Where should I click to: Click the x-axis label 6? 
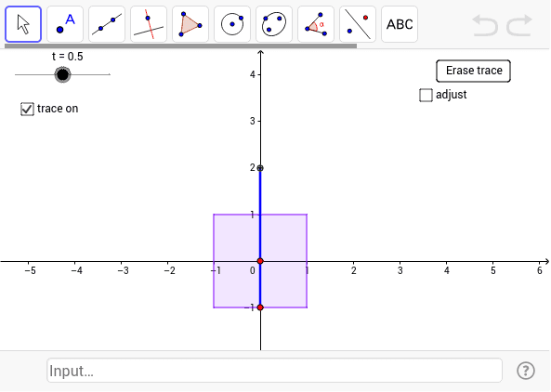click(540, 270)
